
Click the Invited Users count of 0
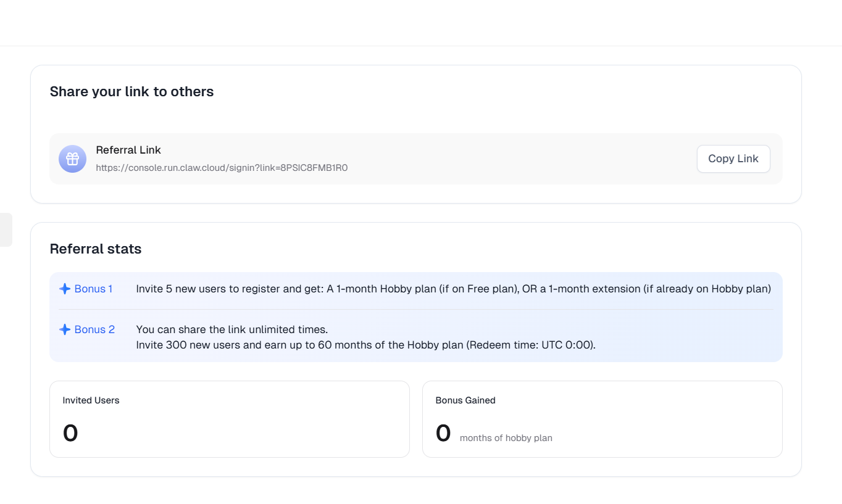coord(70,433)
